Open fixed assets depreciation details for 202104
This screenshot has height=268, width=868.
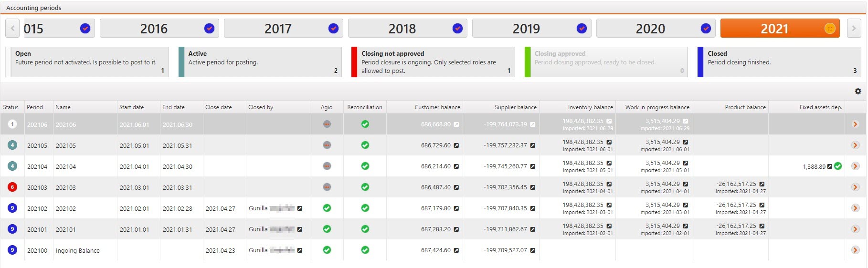pyautogui.click(x=830, y=166)
